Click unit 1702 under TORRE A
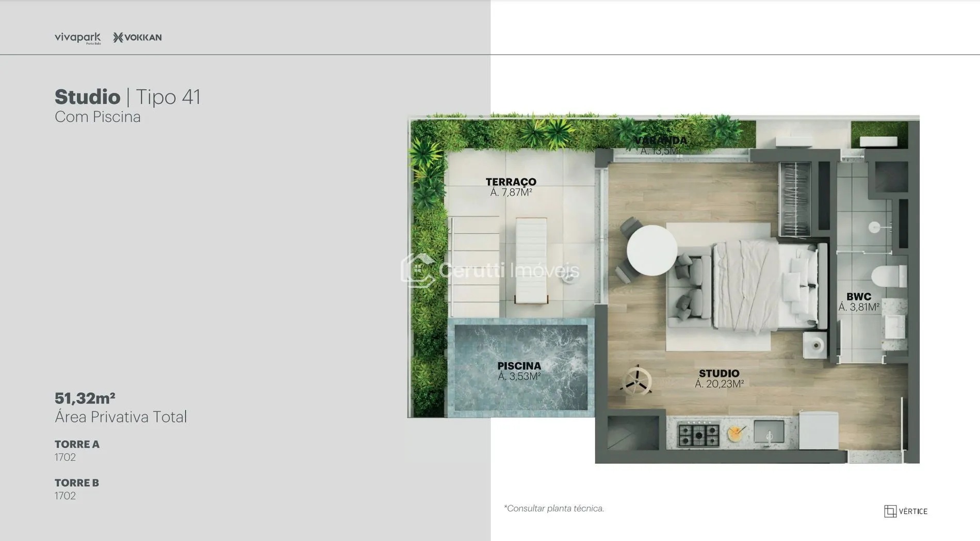This screenshot has width=980, height=541. pos(66,457)
